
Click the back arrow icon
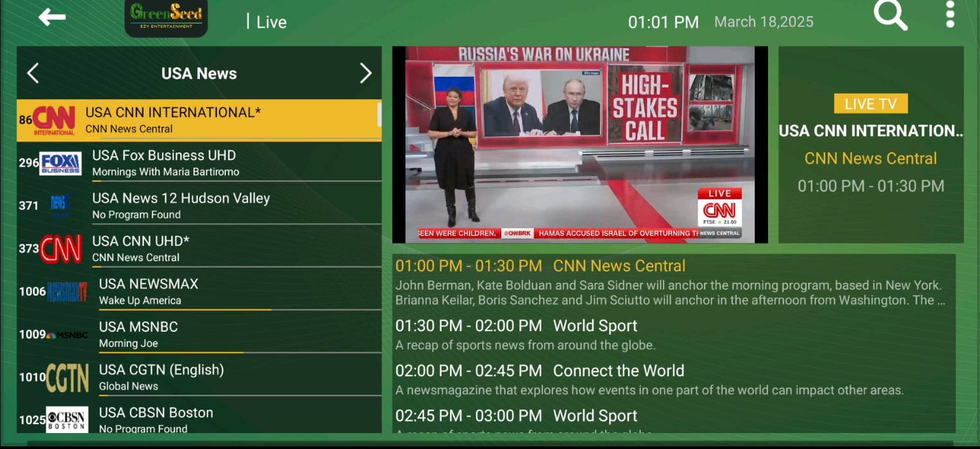click(x=52, y=17)
